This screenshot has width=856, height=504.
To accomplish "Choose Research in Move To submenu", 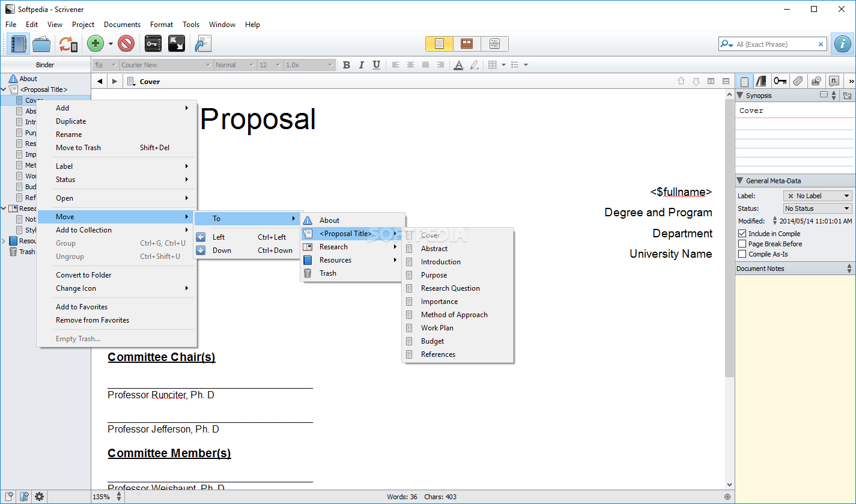I will [351, 247].
